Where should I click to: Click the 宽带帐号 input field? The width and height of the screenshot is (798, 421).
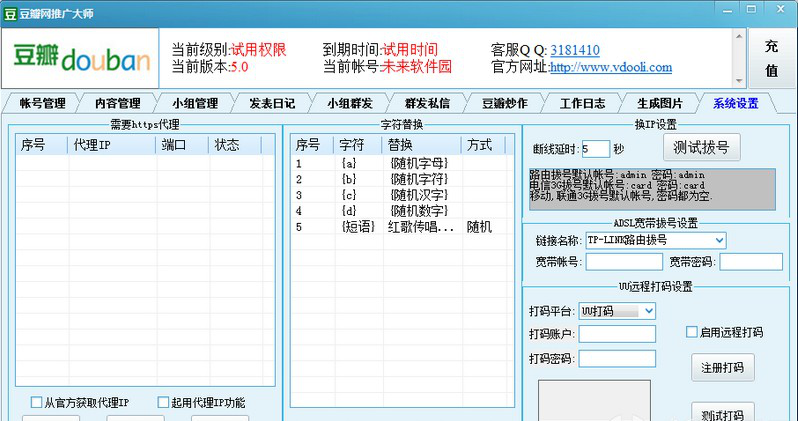624,262
